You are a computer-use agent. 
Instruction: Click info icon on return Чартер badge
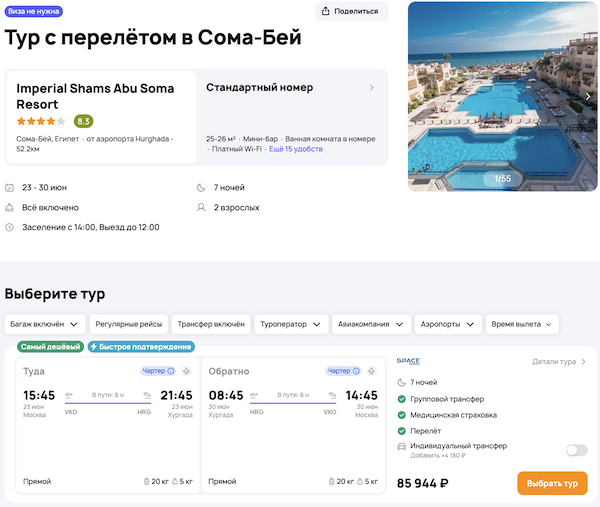pos(357,371)
